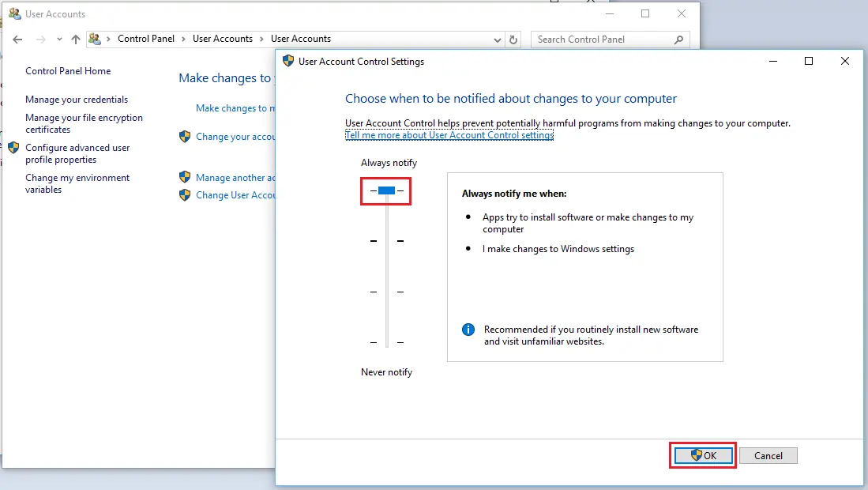Click 'Always notify me when:' heading text
The width and height of the screenshot is (868, 490).
point(514,194)
